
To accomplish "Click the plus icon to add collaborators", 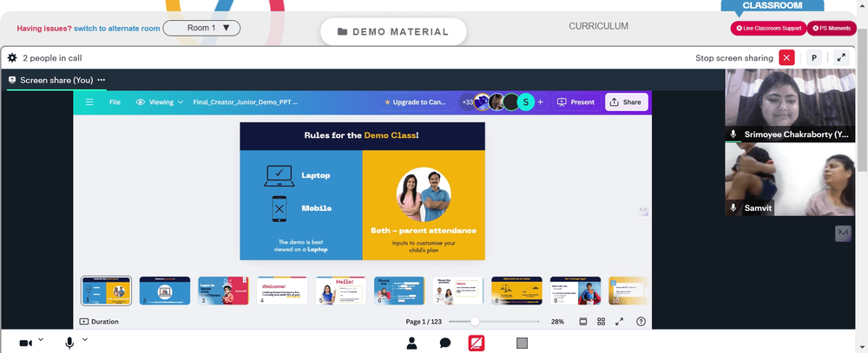I will coord(540,102).
